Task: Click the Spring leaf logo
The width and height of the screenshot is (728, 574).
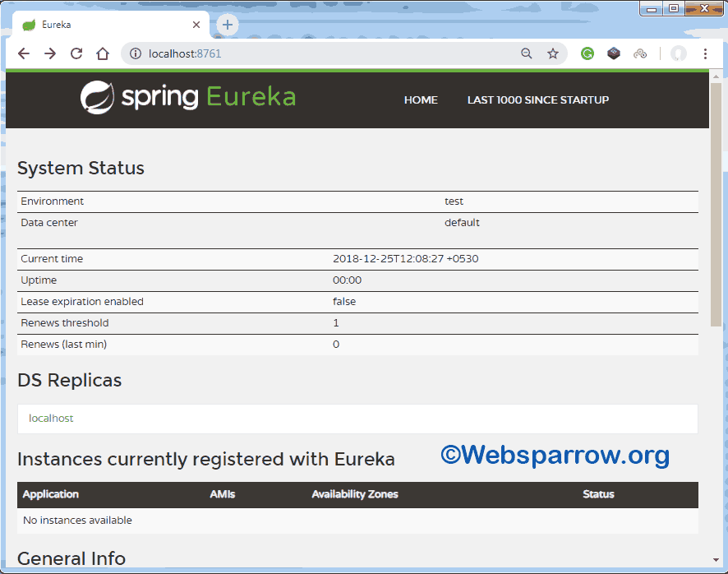Action: [x=97, y=97]
